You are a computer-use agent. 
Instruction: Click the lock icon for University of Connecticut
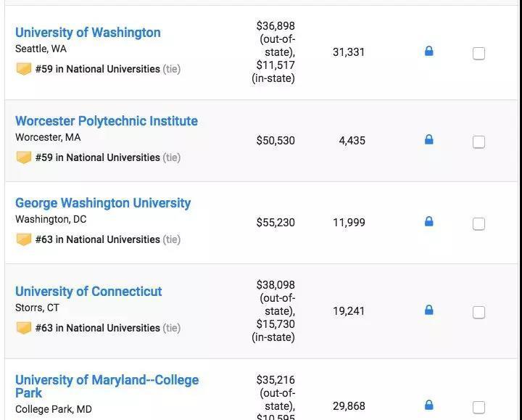pyautogui.click(x=428, y=310)
